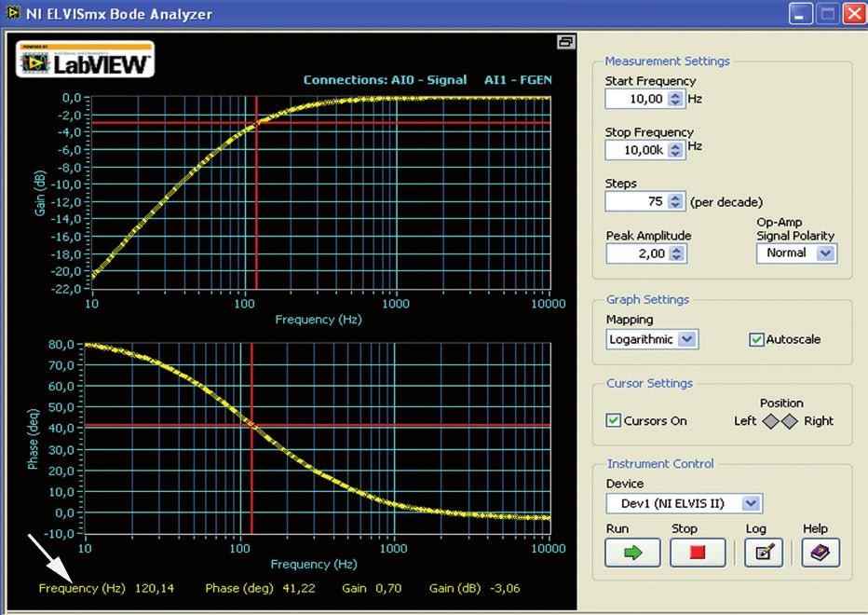This screenshot has width=868, height=615.
Task: Toggle the Autoscale checkbox
Action: [x=755, y=339]
